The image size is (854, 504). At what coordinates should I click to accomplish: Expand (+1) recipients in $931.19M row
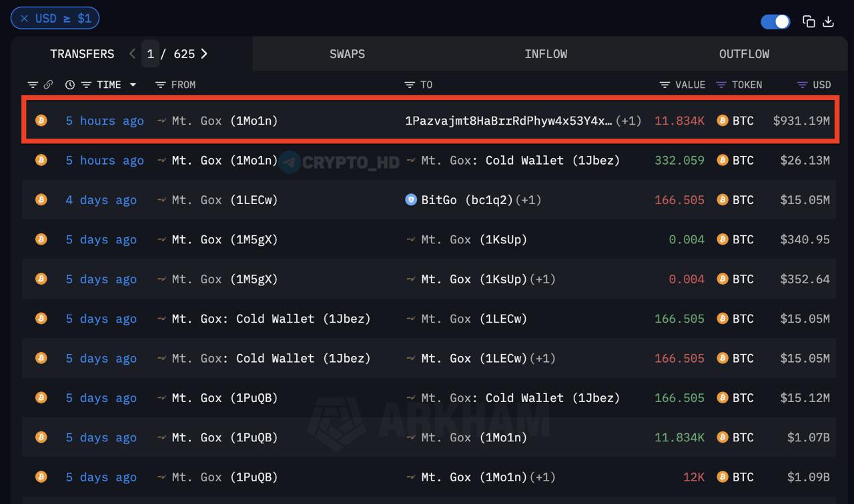click(628, 121)
